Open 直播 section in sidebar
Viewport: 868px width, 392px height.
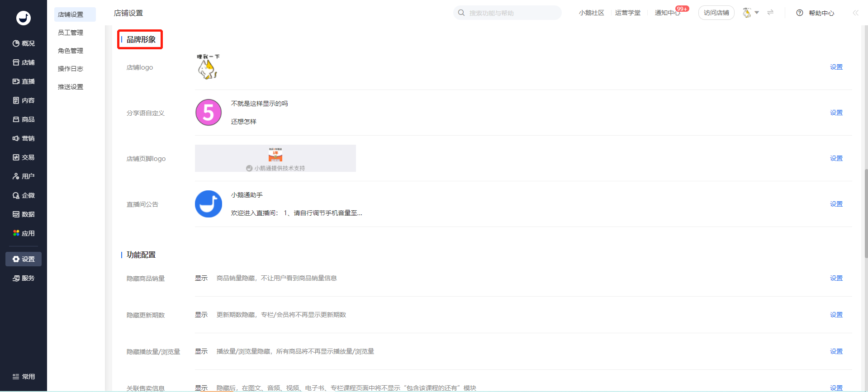tap(24, 81)
